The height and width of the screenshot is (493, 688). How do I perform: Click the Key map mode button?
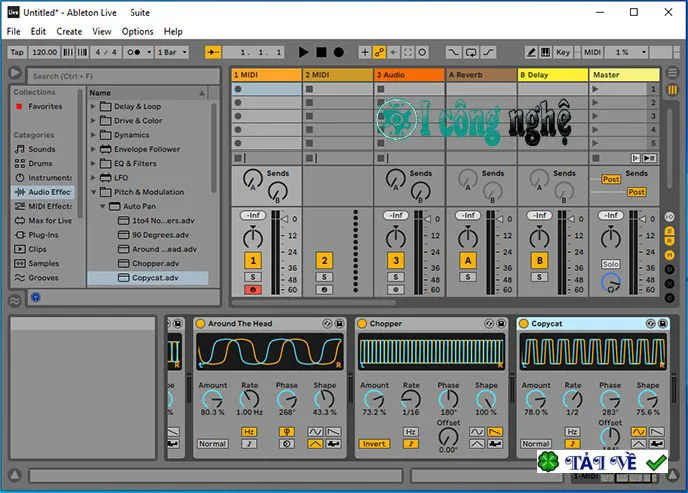(x=563, y=52)
